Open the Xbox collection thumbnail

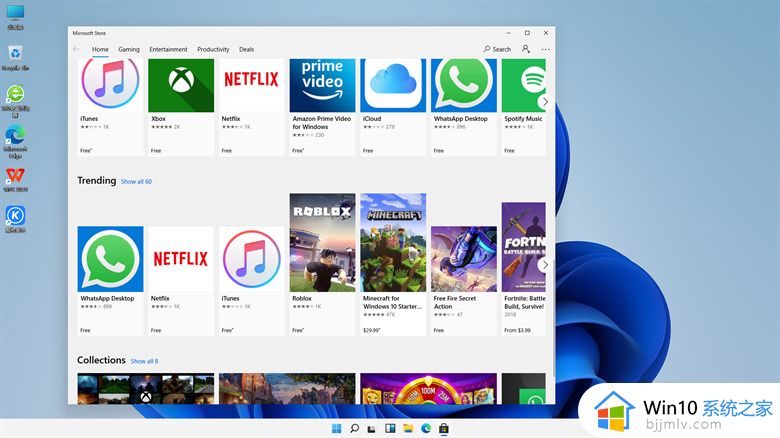[x=146, y=389]
